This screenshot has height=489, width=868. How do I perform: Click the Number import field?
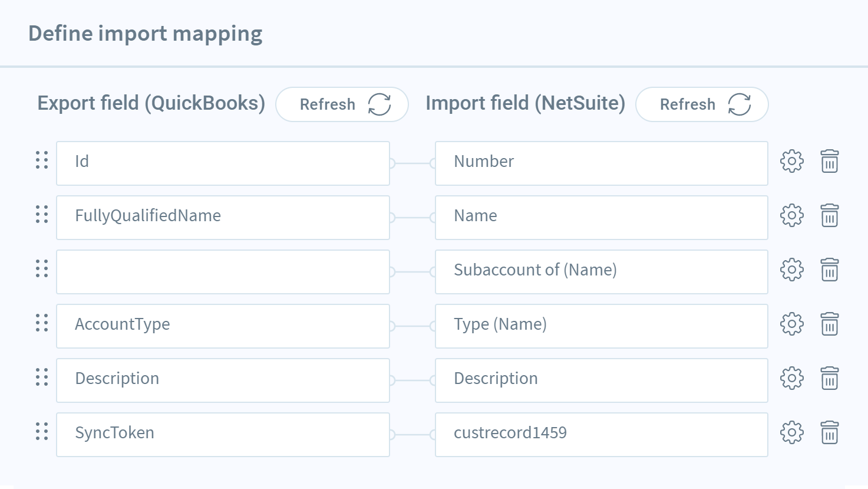coord(602,163)
